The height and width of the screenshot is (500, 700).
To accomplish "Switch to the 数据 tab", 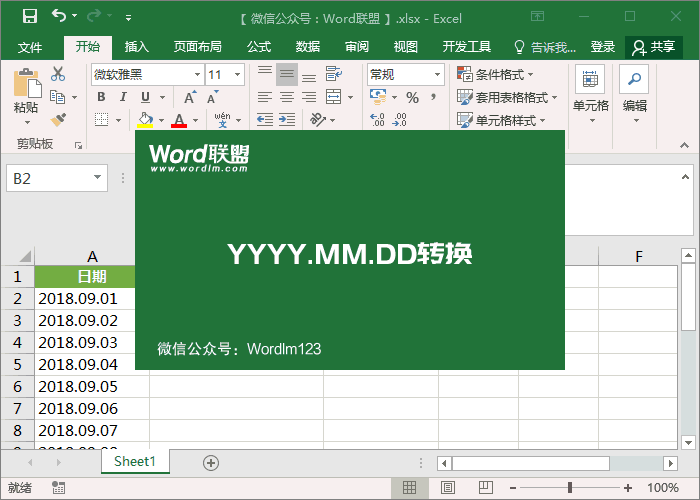I will [x=308, y=47].
